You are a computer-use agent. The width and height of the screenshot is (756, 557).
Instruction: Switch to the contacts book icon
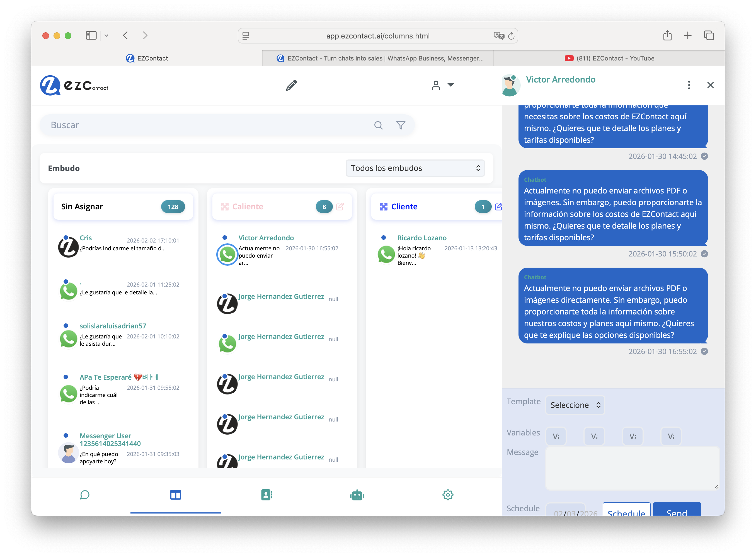(x=266, y=495)
